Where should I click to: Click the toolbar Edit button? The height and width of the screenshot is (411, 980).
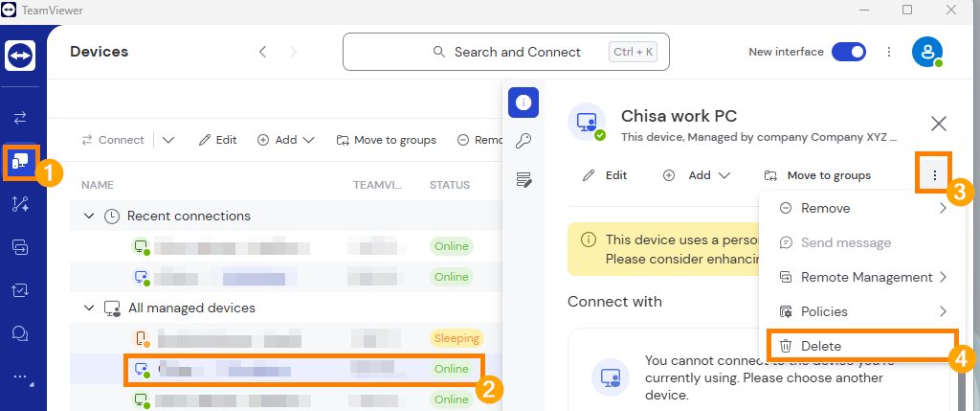coord(217,140)
